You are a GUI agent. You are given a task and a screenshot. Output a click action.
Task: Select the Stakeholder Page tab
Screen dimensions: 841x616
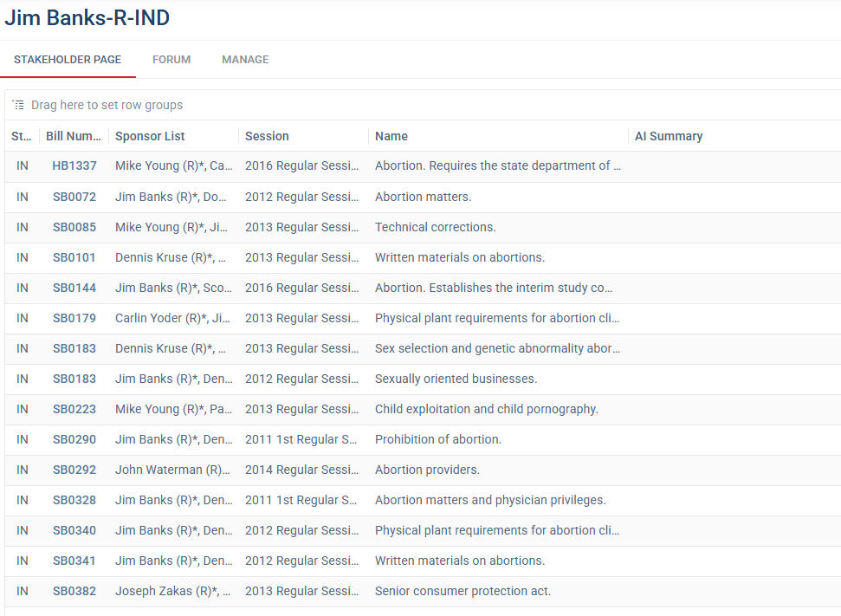(68, 60)
